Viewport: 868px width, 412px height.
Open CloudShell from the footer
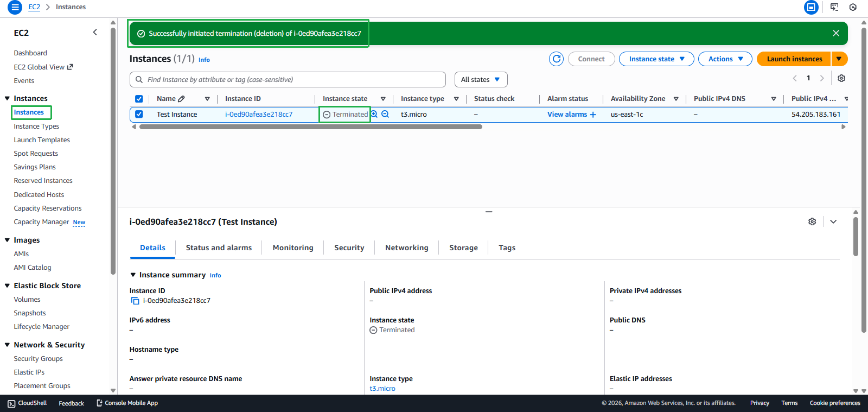27,403
